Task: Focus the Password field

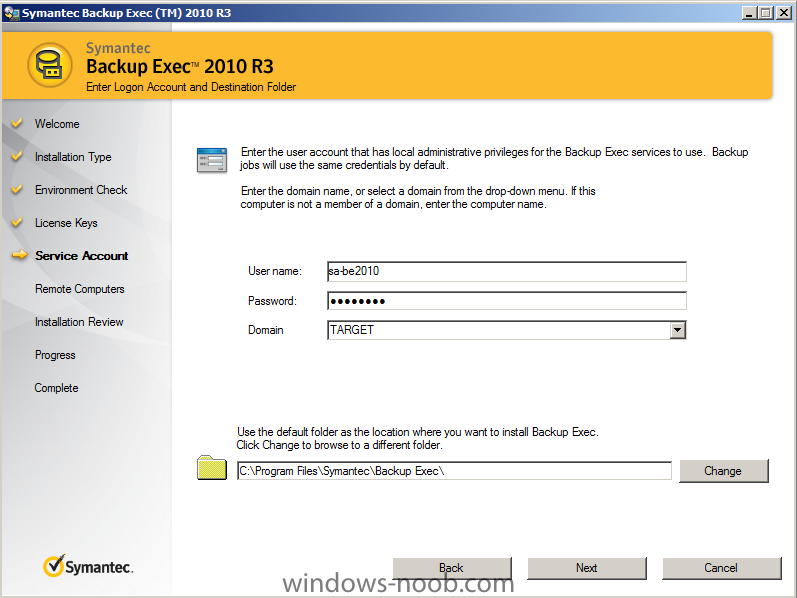Action: tap(507, 301)
